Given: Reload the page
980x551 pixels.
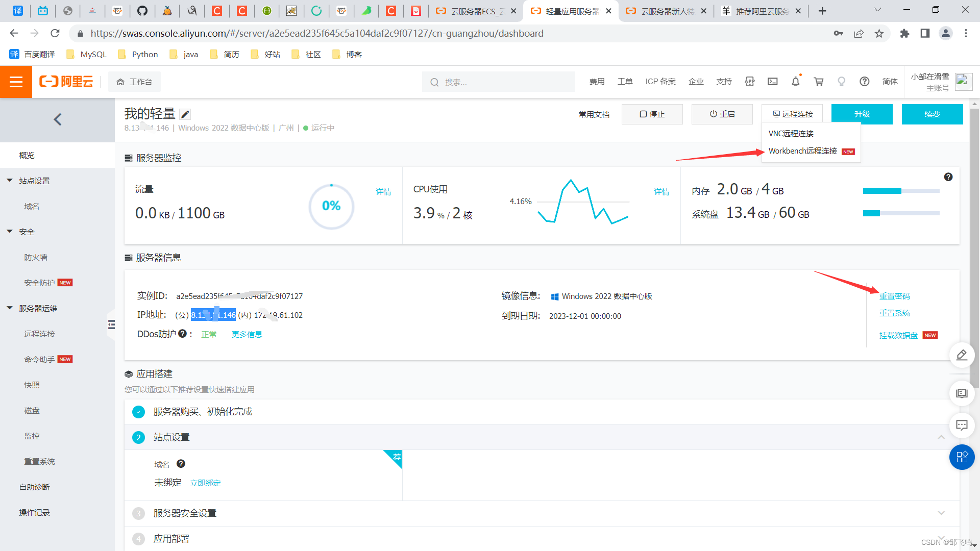Looking at the screenshot, I should point(55,34).
